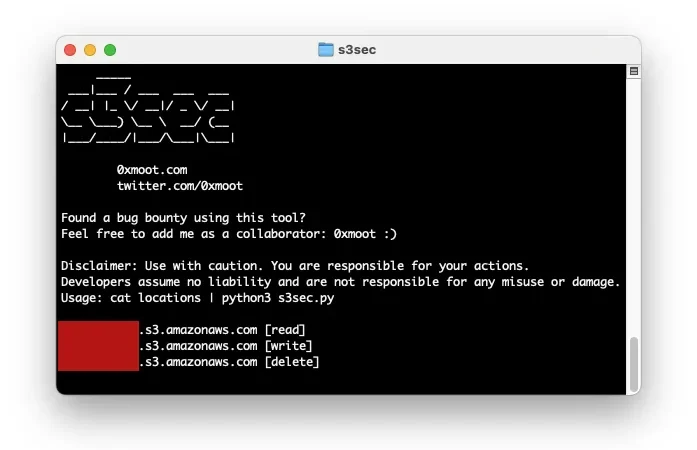Click the blue folder icon in title bar
This screenshot has height=450, width=697.
(x=325, y=49)
